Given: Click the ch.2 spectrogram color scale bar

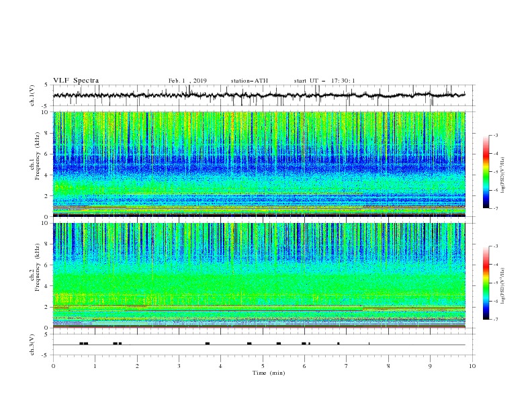Looking at the screenshot, I should coord(486,283).
